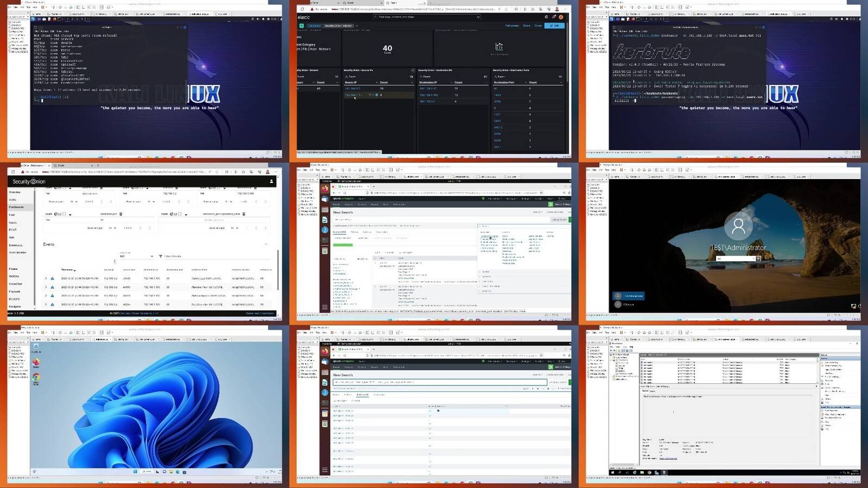The width and height of the screenshot is (868, 488).
Task: Click Clone in the elastic dashboard toolbar
Action: coord(538,26)
